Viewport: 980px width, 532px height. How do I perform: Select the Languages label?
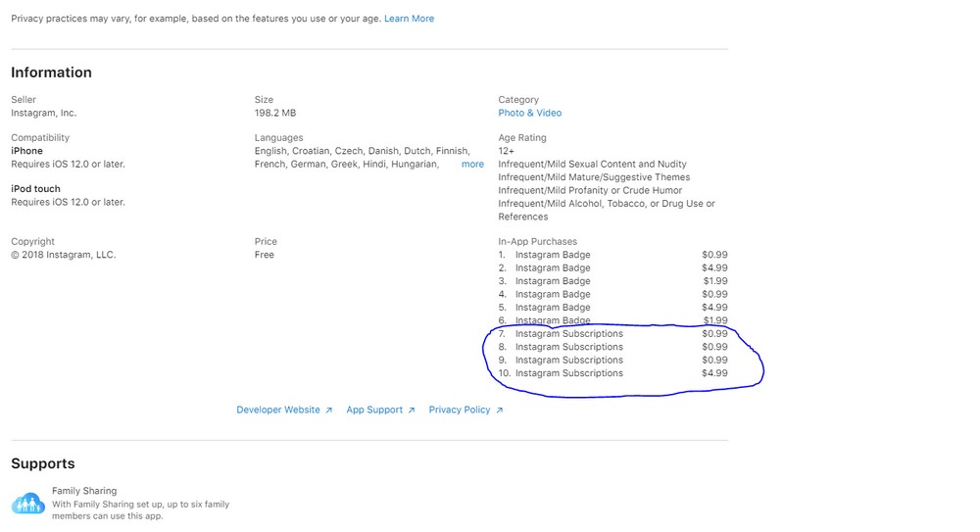[278, 138]
